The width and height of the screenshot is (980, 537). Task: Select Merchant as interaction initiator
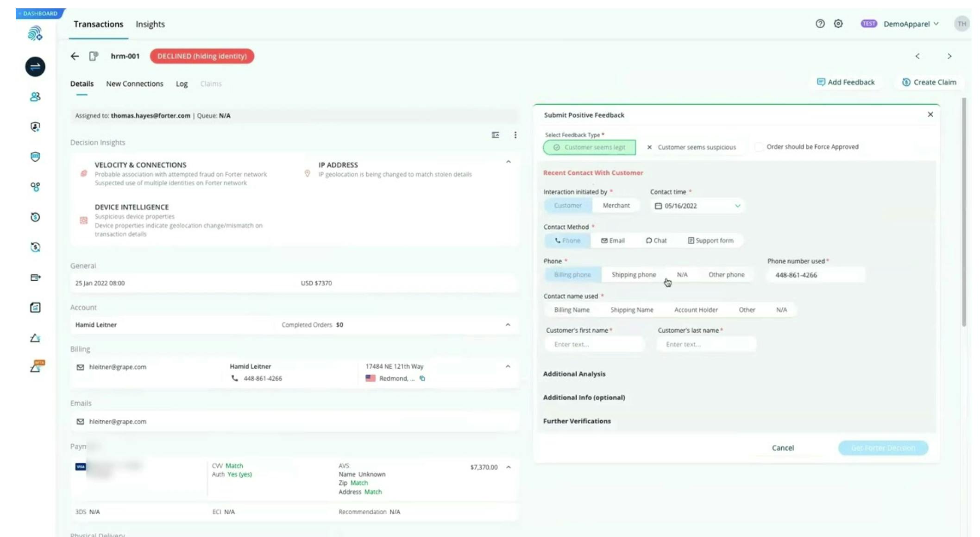coord(616,205)
